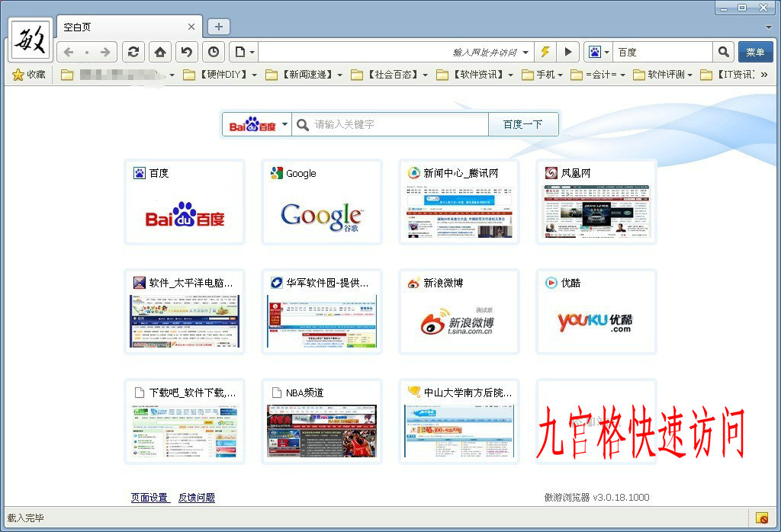Open the NBA频道 quick access tile
This screenshot has width=781, height=532.
[x=322, y=421]
